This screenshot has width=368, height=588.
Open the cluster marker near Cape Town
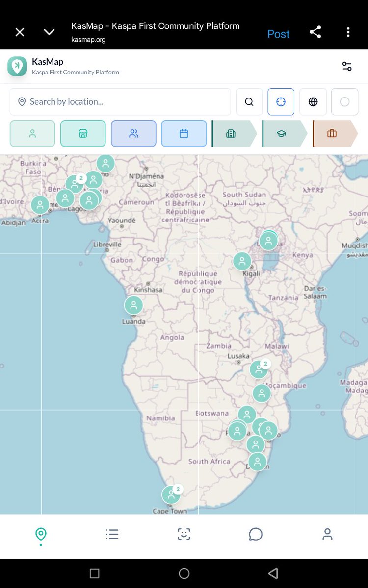[171, 495]
